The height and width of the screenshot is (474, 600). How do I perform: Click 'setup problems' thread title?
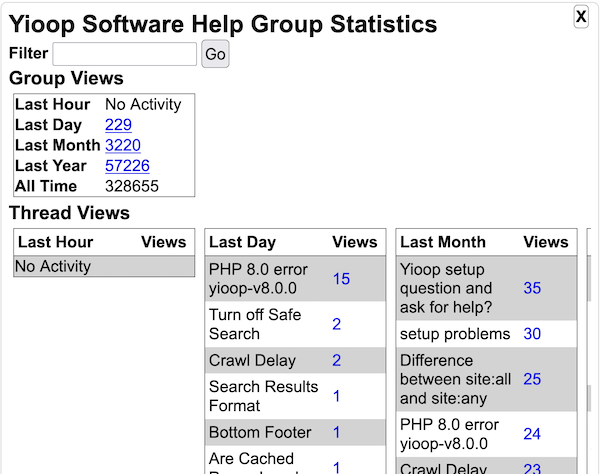click(455, 334)
